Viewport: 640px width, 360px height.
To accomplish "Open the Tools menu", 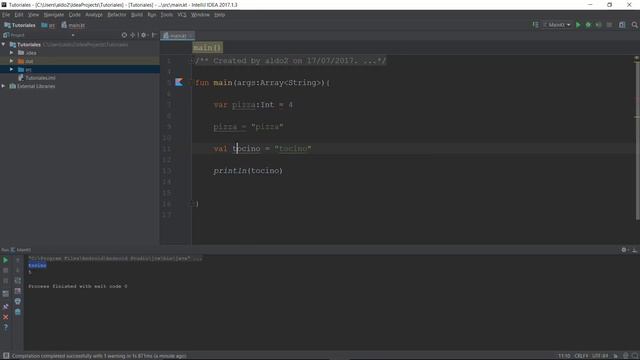I will (167, 15).
